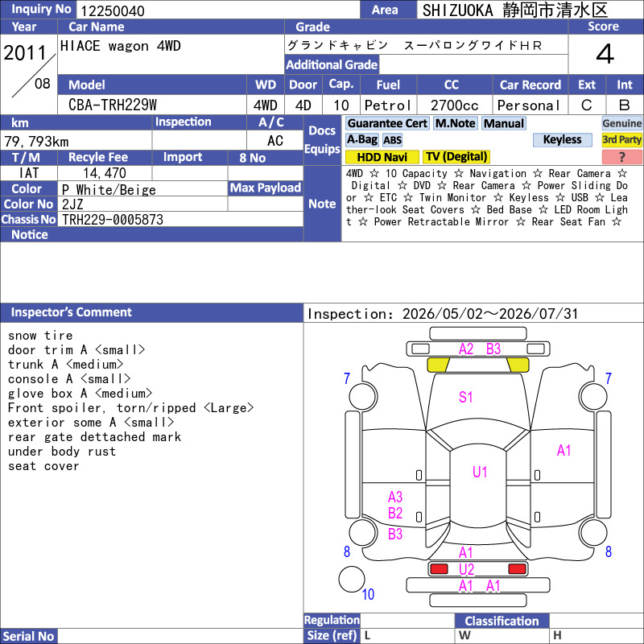Click the HDD Navi equipment badge
The width and height of the screenshot is (644, 644).
(x=382, y=157)
